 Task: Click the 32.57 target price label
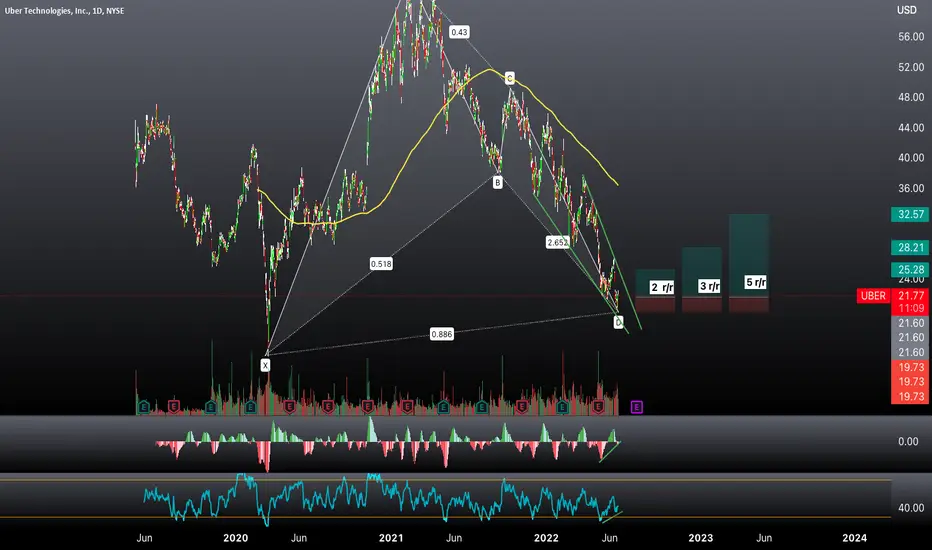[910, 214]
